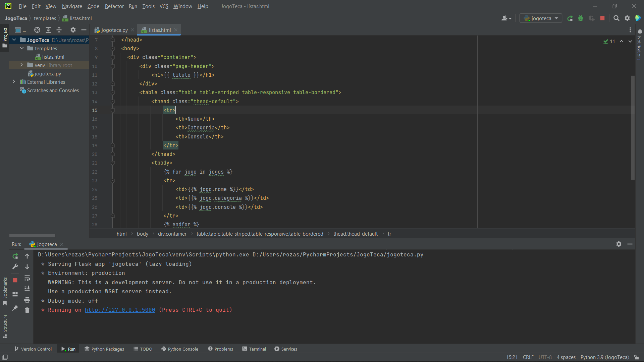This screenshot has width=644, height=362.
Task: Expand the External Libraries tree item
Action: click(x=14, y=82)
